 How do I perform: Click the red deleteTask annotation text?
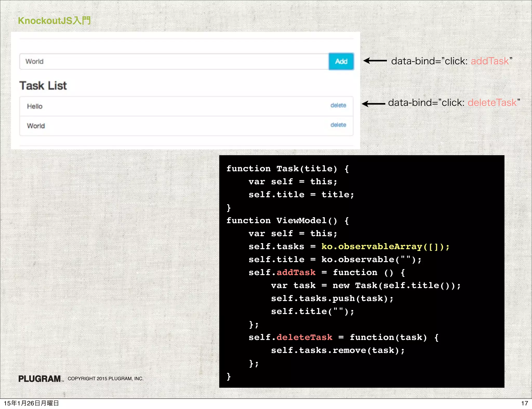pos(492,103)
